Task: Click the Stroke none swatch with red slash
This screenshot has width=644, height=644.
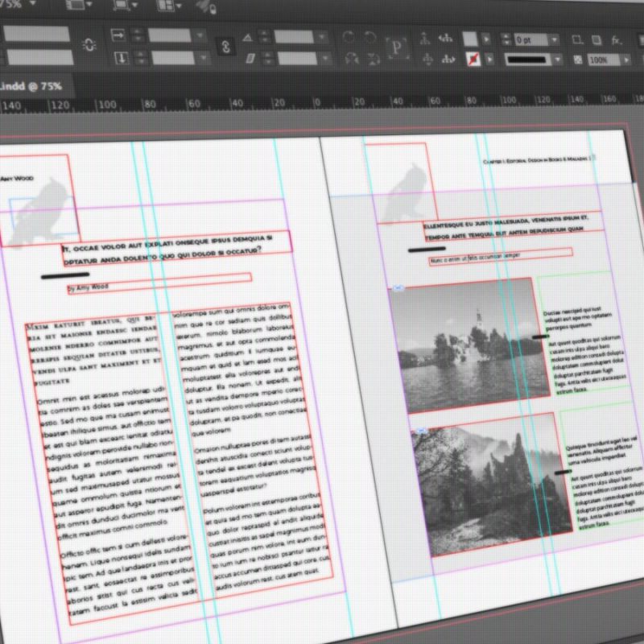Action: click(473, 60)
